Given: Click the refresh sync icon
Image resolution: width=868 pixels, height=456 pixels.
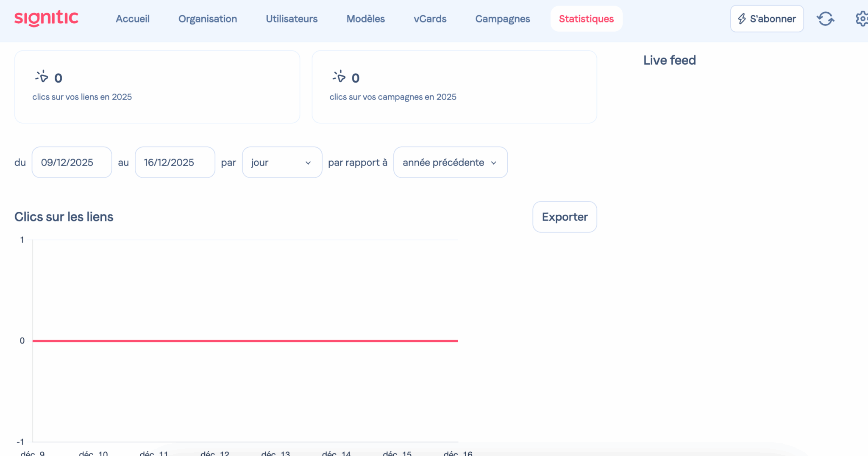Looking at the screenshot, I should pyautogui.click(x=825, y=19).
